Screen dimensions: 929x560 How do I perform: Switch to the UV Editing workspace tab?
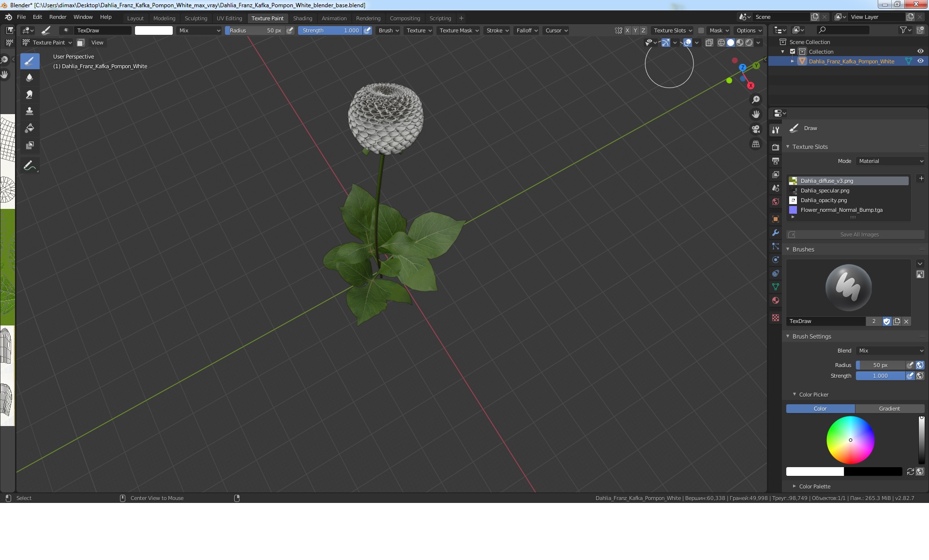pyautogui.click(x=229, y=18)
